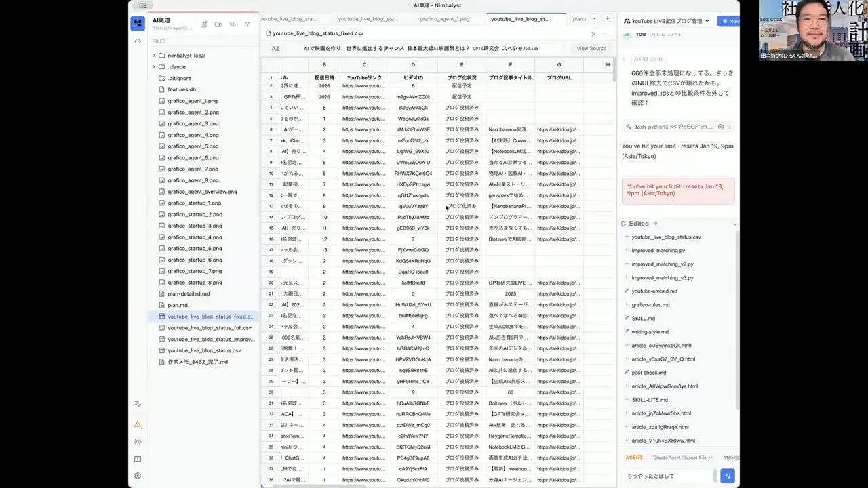868x488 pixels.
Task: Expand the .claude folder
Action: pos(154,67)
